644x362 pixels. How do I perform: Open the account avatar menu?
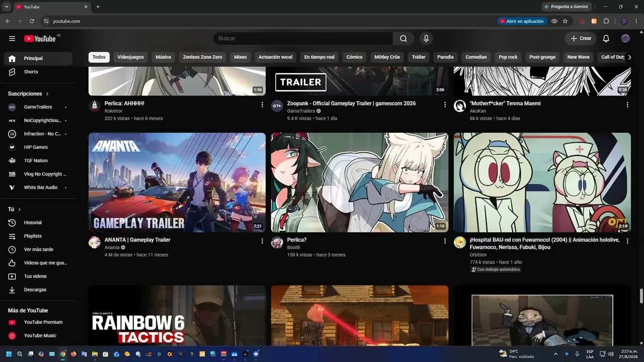[625, 39]
